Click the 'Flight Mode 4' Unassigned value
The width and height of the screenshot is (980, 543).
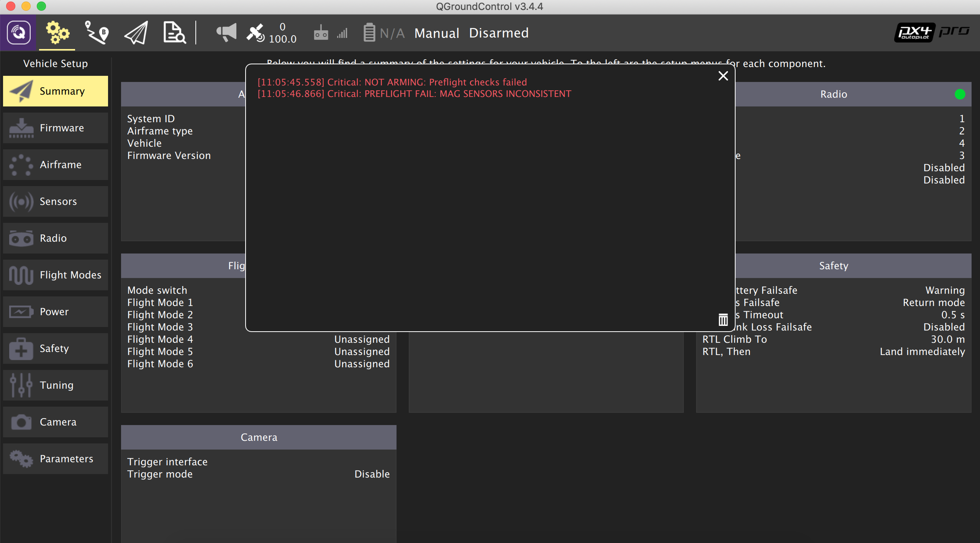click(x=362, y=339)
